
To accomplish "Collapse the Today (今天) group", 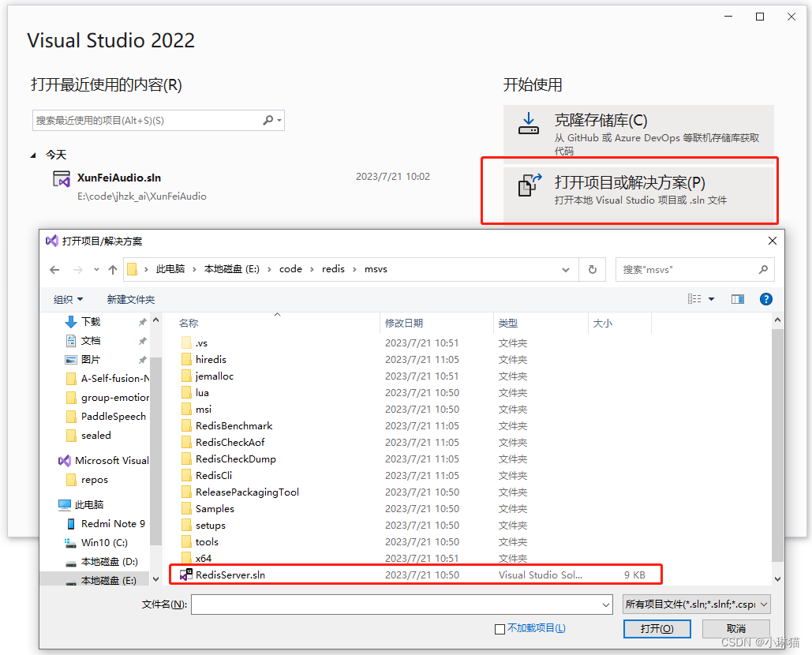I will [34, 155].
